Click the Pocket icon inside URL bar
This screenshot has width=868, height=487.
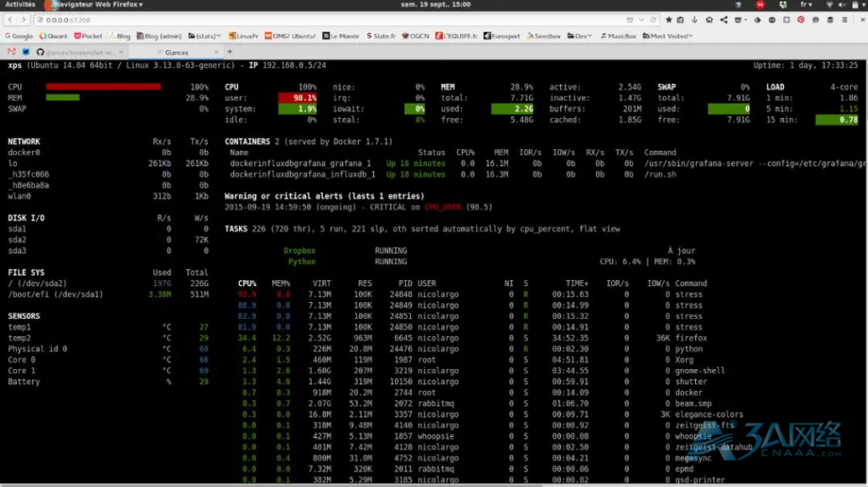(630, 20)
